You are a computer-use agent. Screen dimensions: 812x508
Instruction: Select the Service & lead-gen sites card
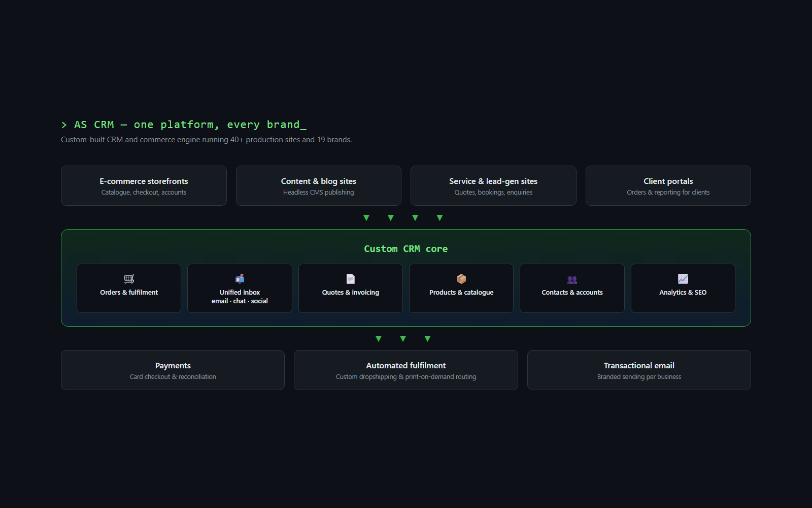click(493, 186)
